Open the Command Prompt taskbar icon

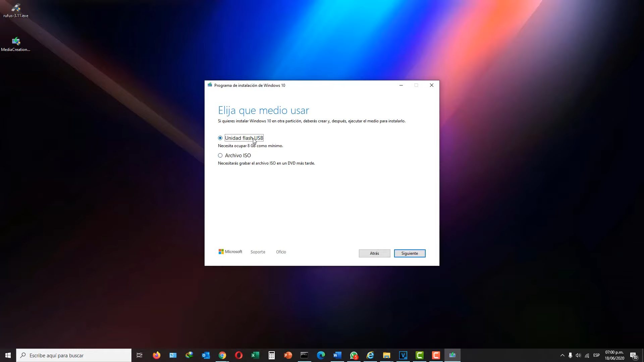304,355
